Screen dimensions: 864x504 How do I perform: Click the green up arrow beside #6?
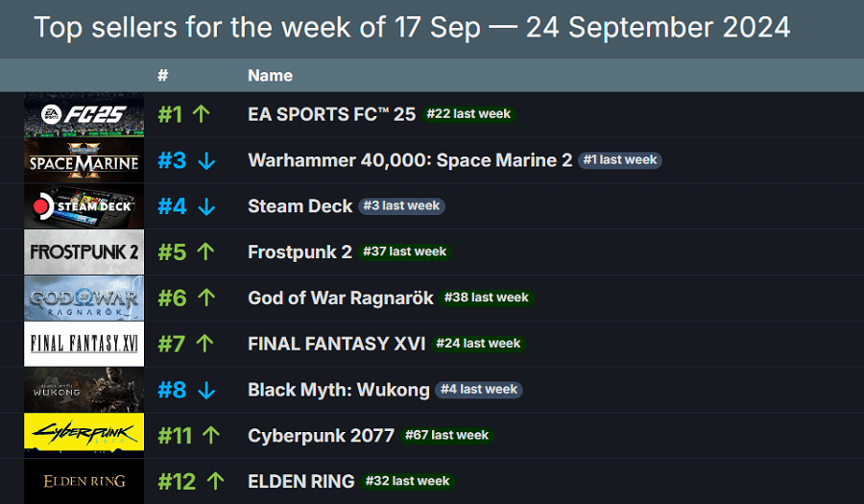click(206, 298)
